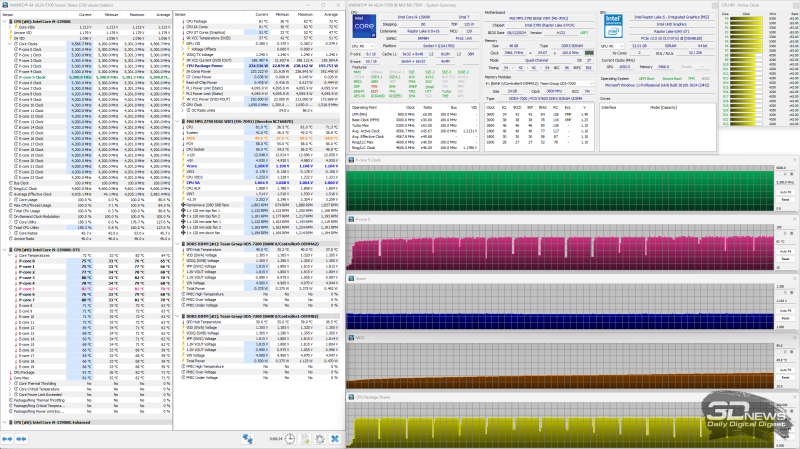The height and width of the screenshot is (449, 800).
Task: Click the clock reset icon in sensor toolbar
Action: click(x=289, y=438)
